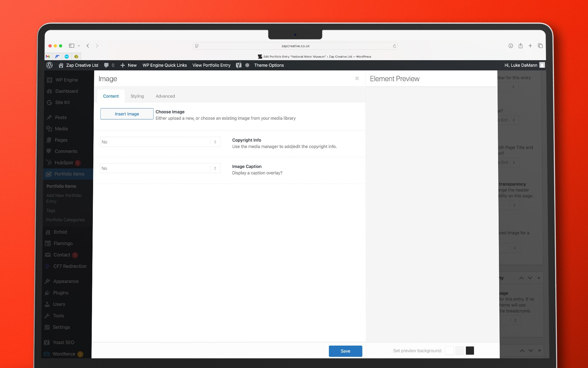Click the Insert Image button
This screenshot has width=588, height=368.
pos(127,114)
